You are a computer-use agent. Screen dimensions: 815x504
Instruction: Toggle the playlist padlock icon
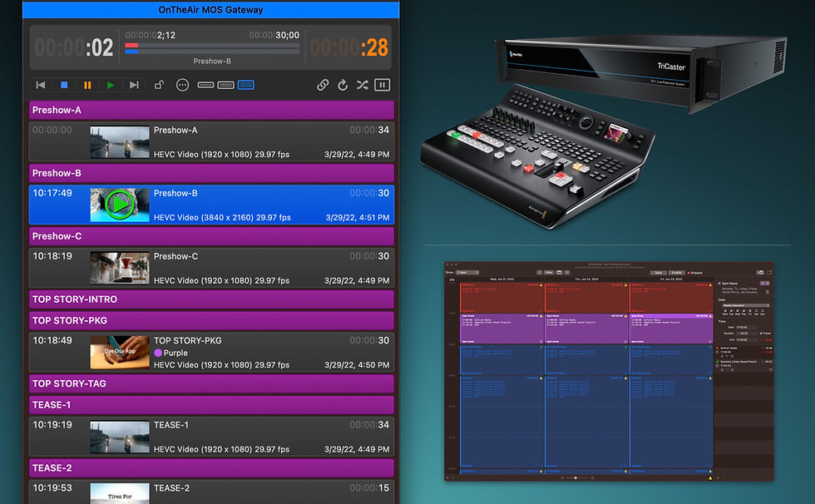(159, 85)
